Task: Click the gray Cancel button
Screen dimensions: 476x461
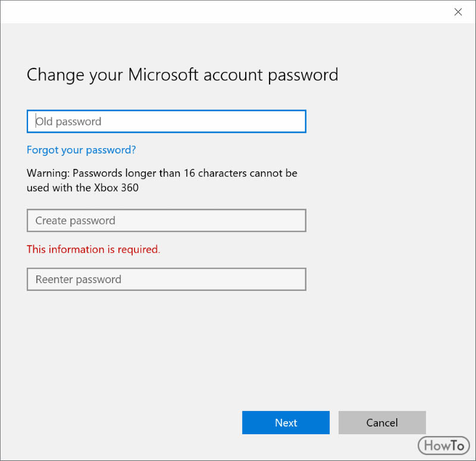Action: coord(382,422)
